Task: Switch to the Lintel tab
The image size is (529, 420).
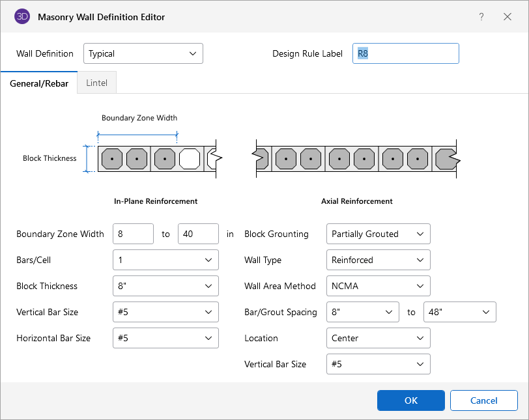Action: point(97,83)
